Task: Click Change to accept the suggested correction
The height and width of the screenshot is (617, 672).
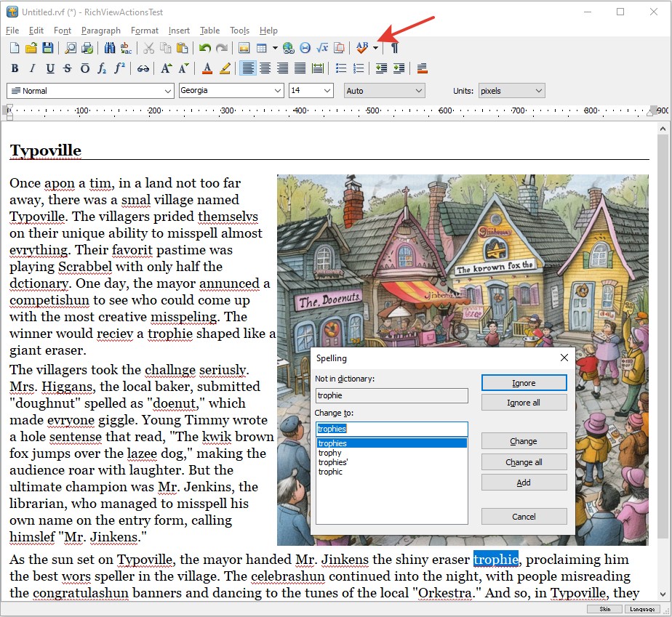Action: [524, 440]
